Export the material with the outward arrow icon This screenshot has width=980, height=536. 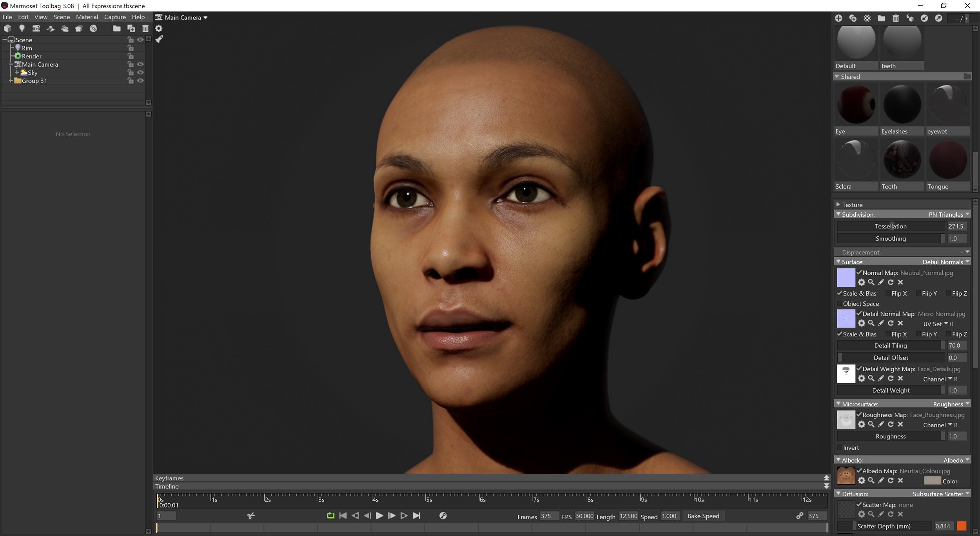[x=938, y=18]
